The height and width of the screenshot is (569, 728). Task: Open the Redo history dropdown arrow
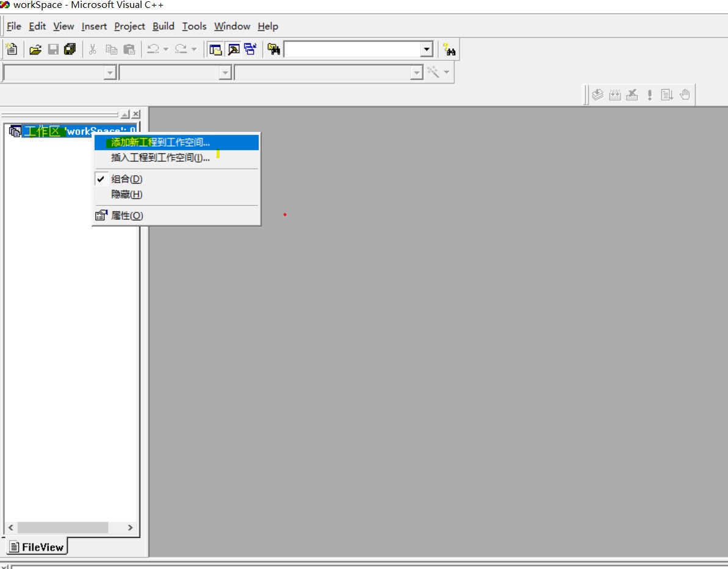click(194, 49)
